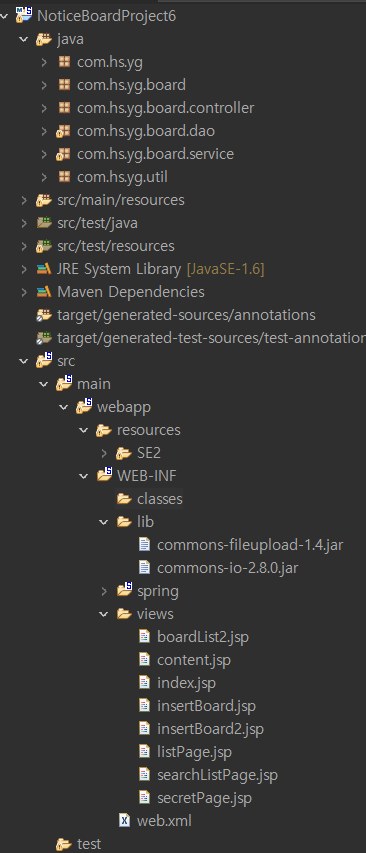Collapse the top-level src folder
Image resolution: width=366 pixels, height=853 pixels.
click(24, 361)
